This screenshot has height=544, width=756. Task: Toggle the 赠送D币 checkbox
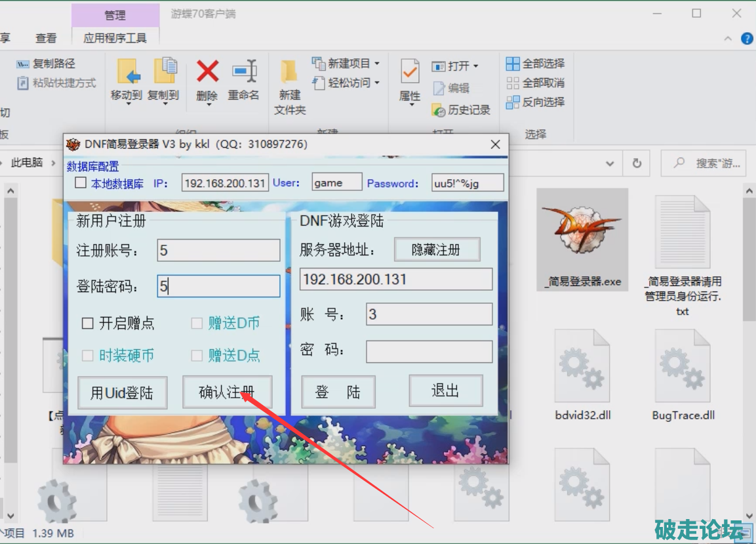(x=197, y=324)
